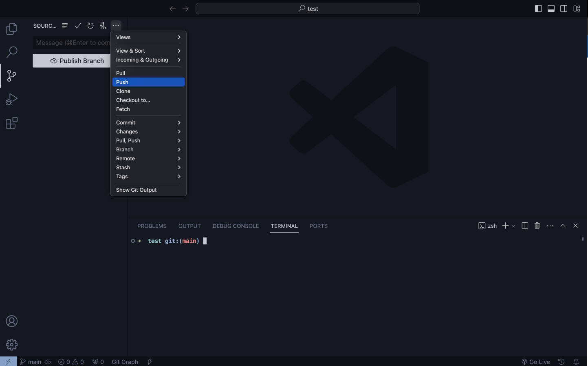
Task: Toggle the primary sidebar visibility
Action: 538,8
